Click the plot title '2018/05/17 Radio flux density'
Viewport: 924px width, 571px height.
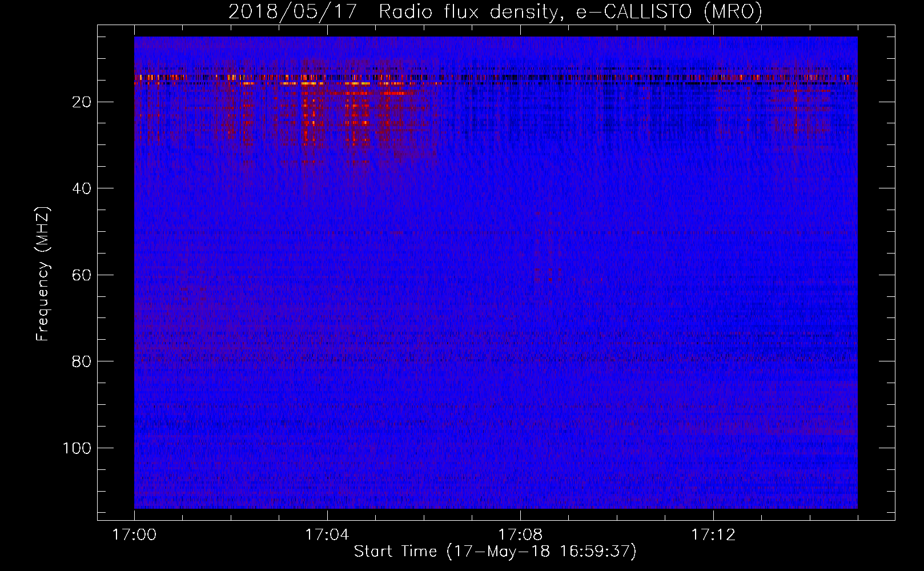[x=495, y=12]
